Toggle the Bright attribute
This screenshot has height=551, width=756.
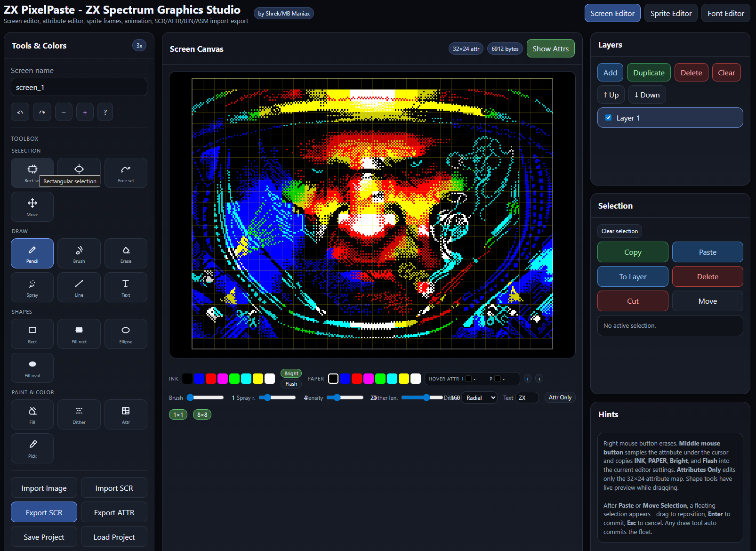click(x=291, y=373)
